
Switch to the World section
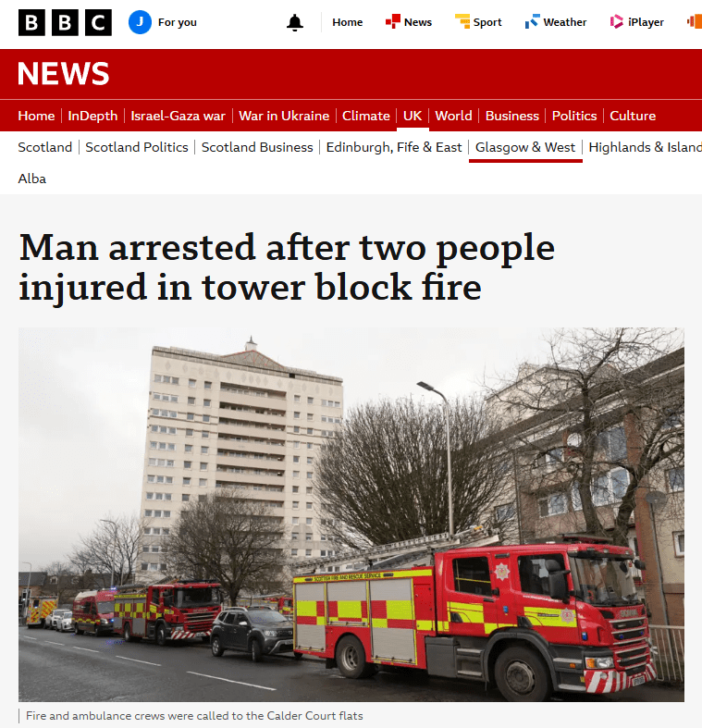pyautogui.click(x=453, y=116)
